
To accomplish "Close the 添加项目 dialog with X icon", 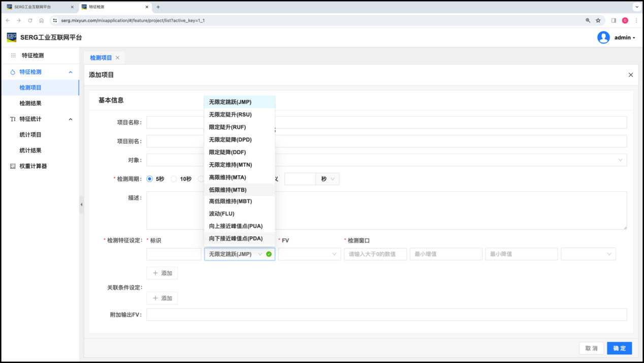I will 630,75.
